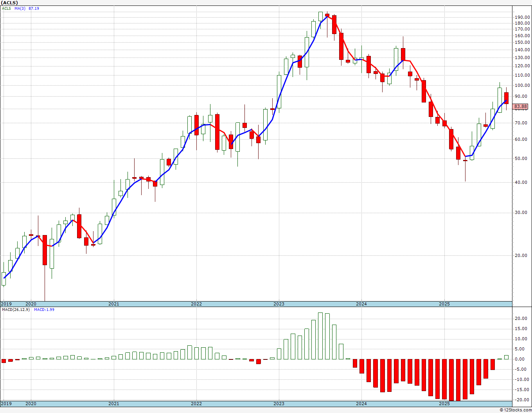Click the latest red candlestick near 83.88

[x=506, y=98]
